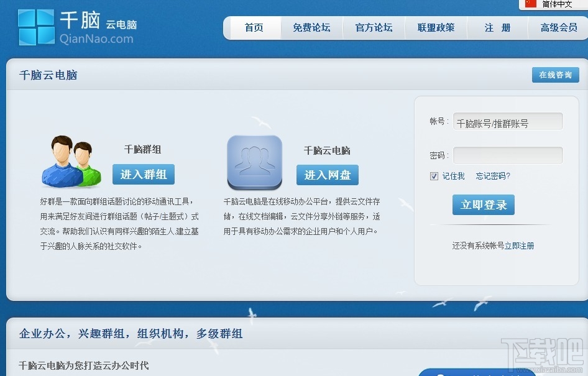588x376 pixels.
Task: Click the 注 册 registration nav item
Action: 497,27
